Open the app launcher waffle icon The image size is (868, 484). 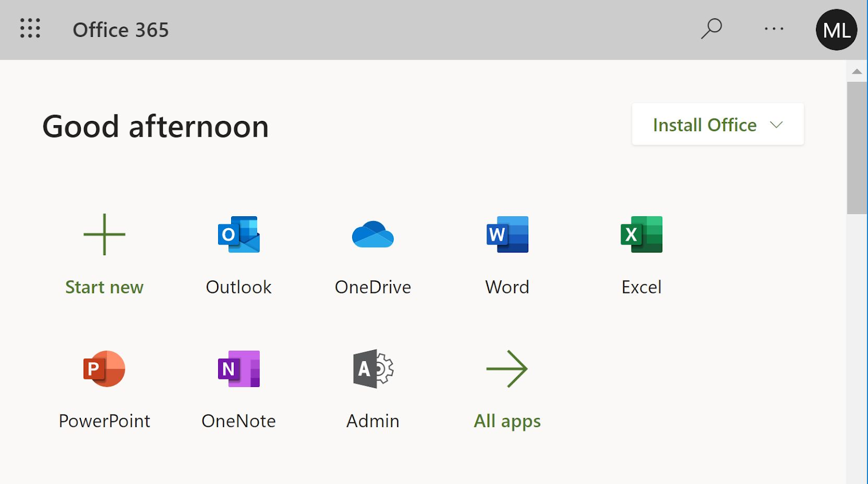coord(30,28)
